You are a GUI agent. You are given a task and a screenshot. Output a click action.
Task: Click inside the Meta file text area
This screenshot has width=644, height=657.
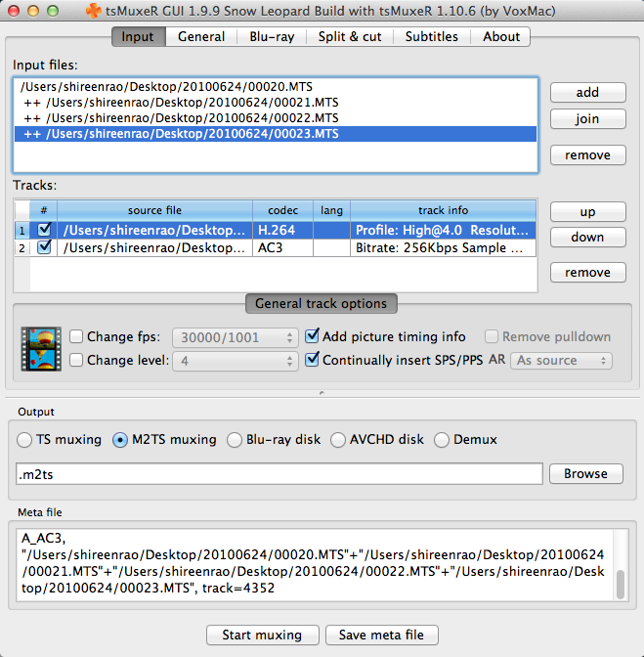click(x=314, y=565)
